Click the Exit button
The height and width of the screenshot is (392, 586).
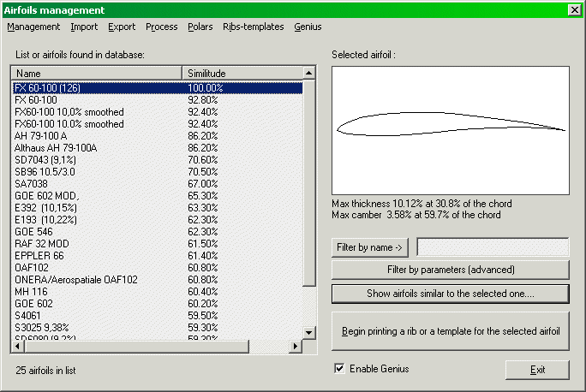pyautogui.click(x=537, y=370)
